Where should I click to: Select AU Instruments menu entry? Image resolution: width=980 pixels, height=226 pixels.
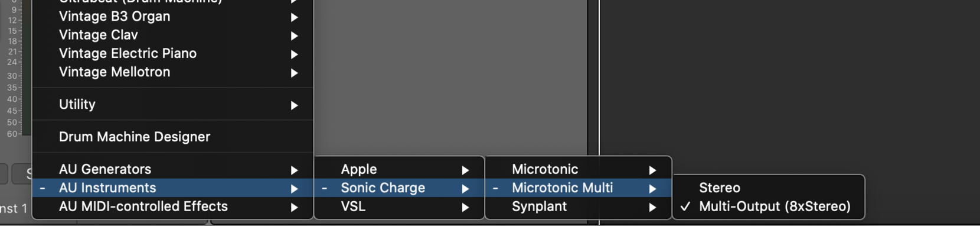tap(172, 188)
